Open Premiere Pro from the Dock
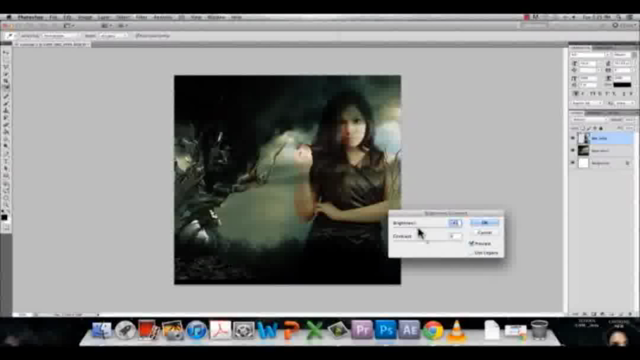The width and height of the screenshot is (640, 360). [x=362, y=330]
